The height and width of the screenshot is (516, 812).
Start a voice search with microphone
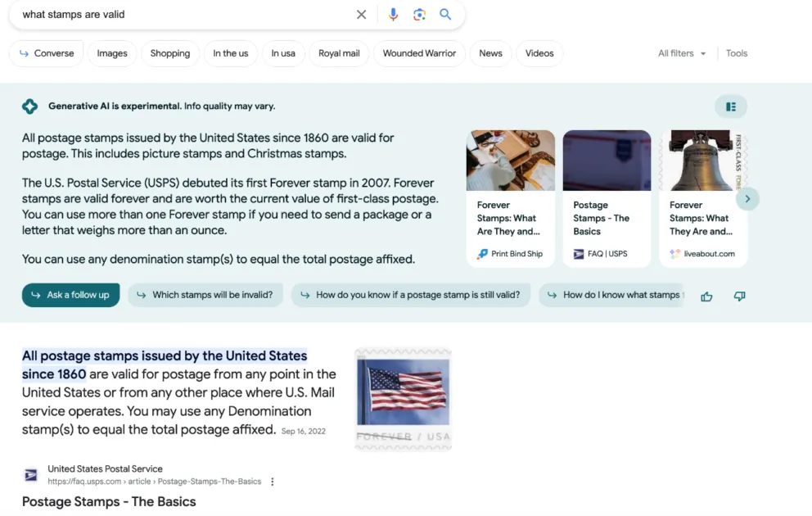(x=393, y=15)
